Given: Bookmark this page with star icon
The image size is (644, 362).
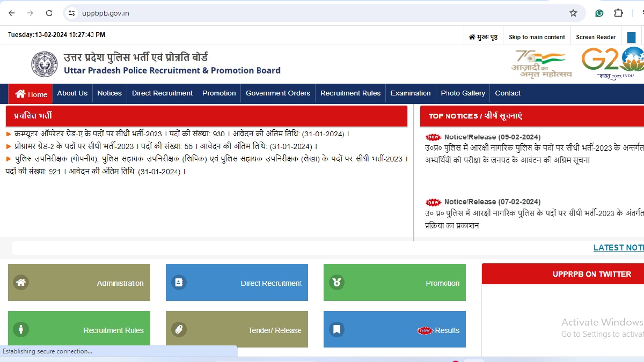Looking at the screenshot, I should 573,13.
